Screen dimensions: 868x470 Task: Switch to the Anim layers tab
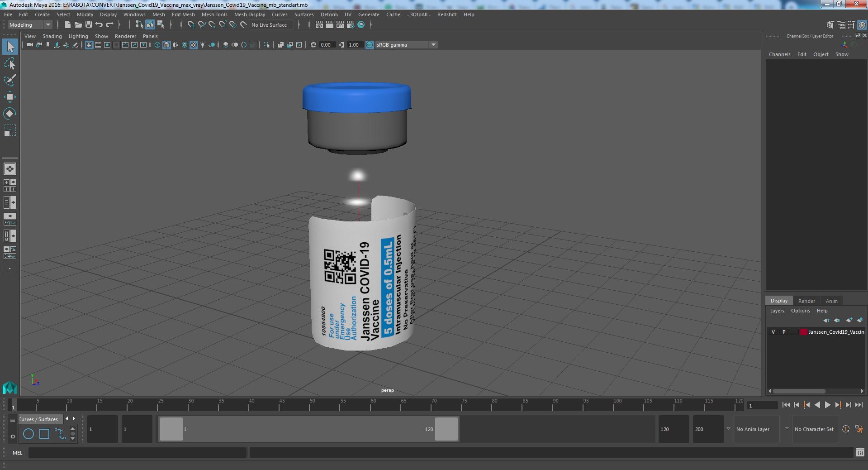click(831, 301)
